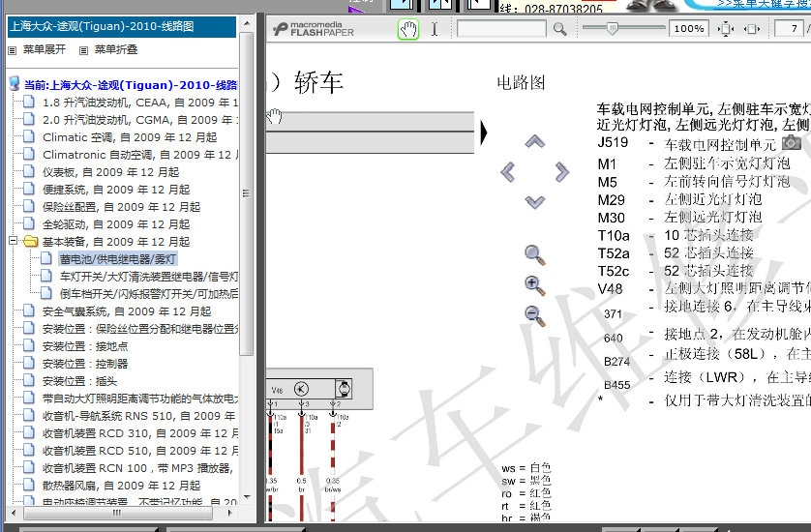Open 散热器风扇, 自 2009 年 12 月起
Viewport: 811px width, 532px height.
pos(122,486)
